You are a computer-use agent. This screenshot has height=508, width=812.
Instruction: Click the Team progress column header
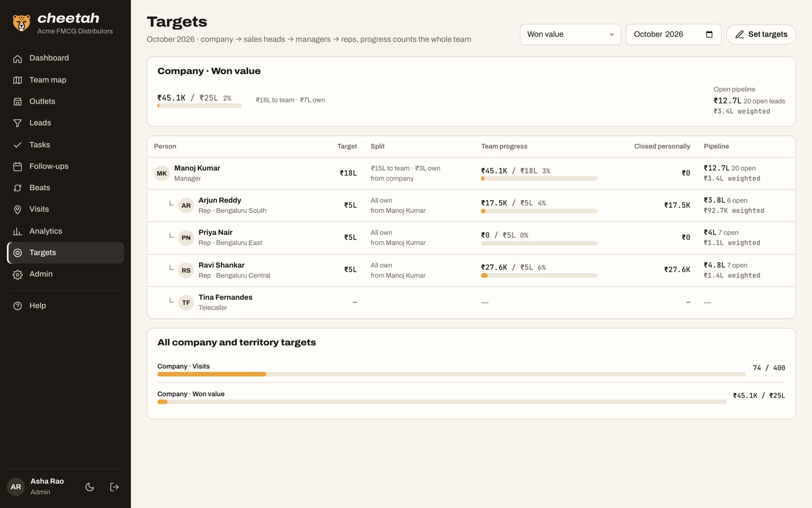(504, 146)
